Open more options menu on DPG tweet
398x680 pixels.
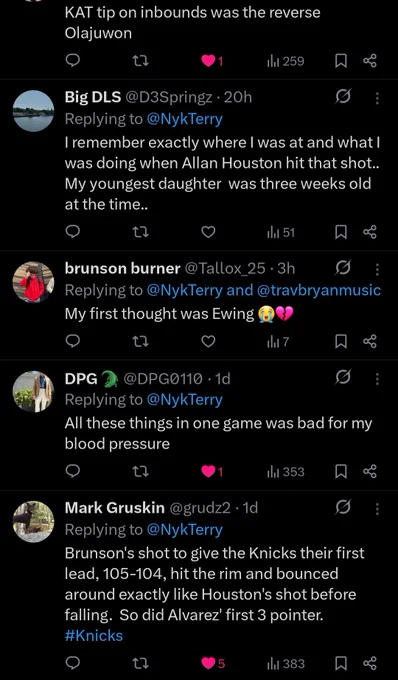(x=377, y=379)
